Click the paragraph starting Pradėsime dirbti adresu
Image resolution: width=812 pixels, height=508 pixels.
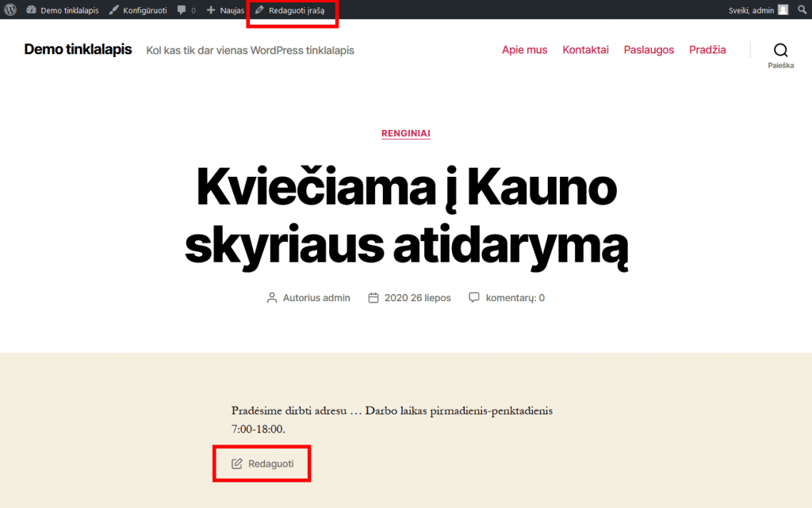tap(392, 419)
